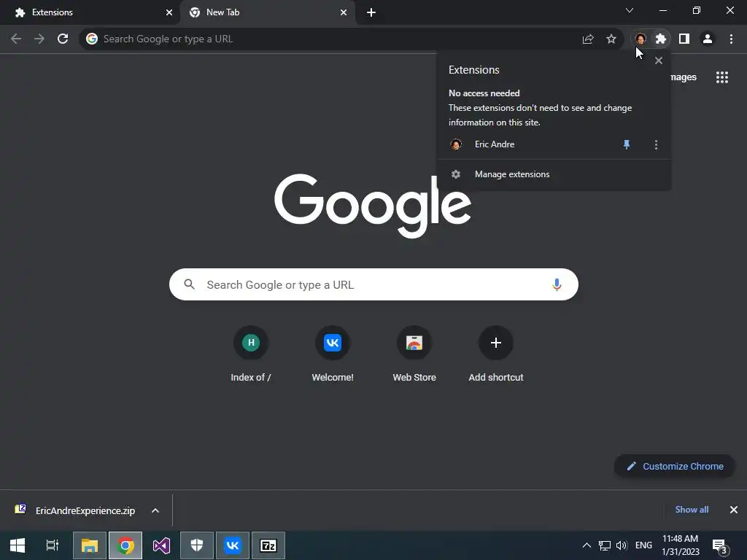The height and width of the screenshot is (560, 747).
Task: Switch to the Extensions tab
Action: click(x=90, y=12)
